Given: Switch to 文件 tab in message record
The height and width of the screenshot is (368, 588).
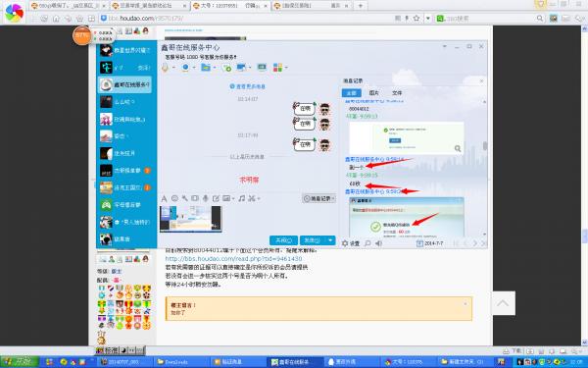Looking at the screenshot, I should [x=397, y=93].
